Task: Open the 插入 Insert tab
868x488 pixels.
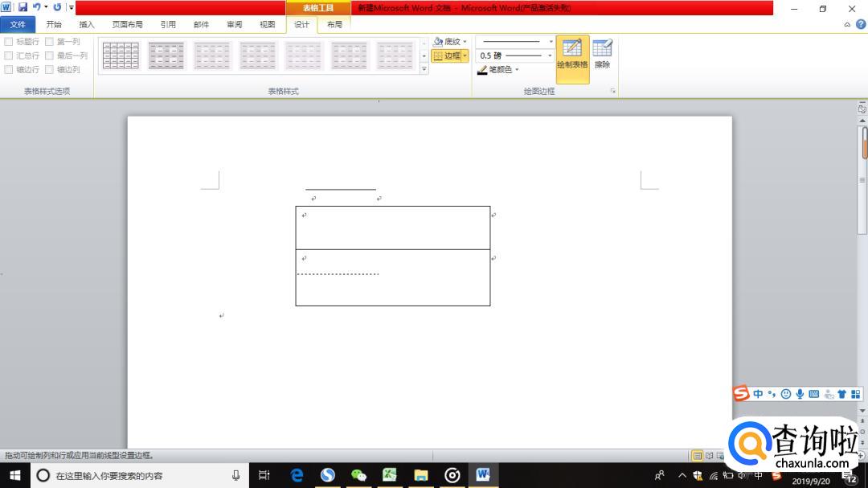Action: pos(87,25)
